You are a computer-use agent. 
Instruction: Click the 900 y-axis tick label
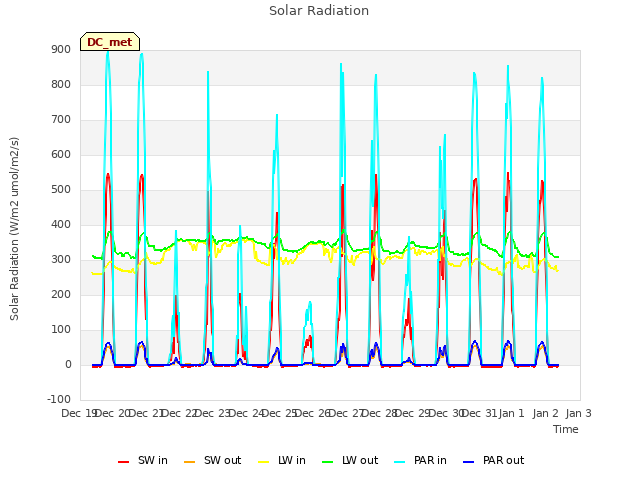[61, 49]
